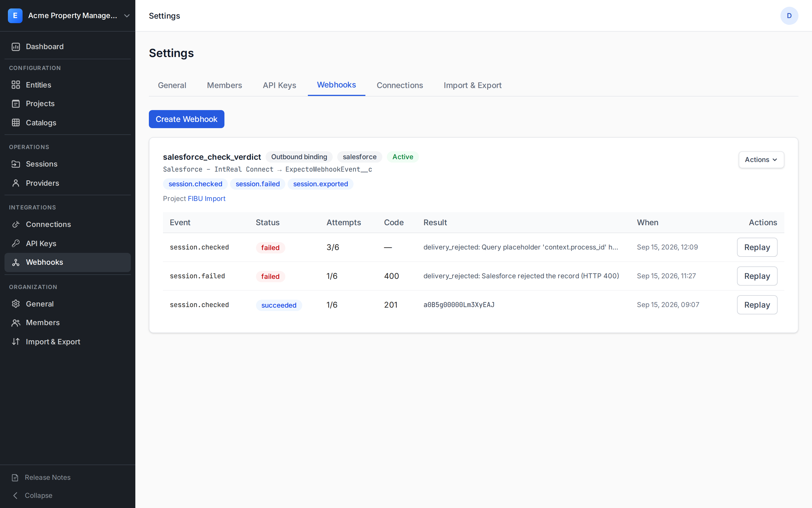Switch to the General settings tab
Screen dimensions: 812x508
coord(172,85)
